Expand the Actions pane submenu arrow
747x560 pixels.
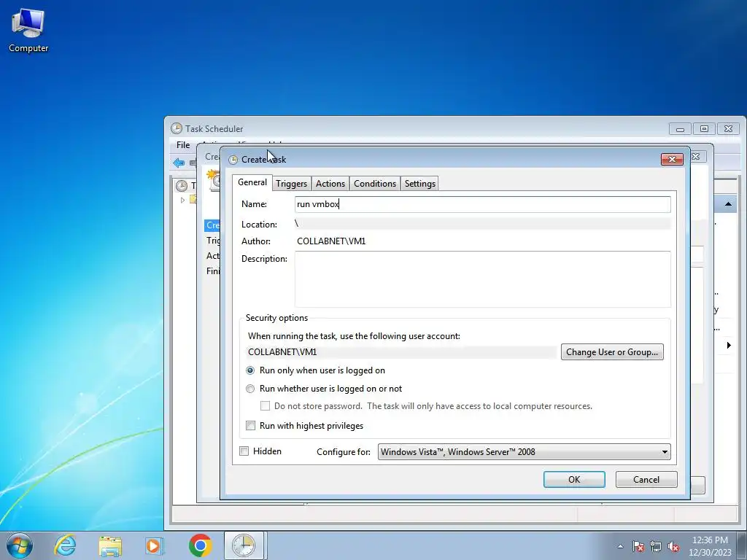pyautogui.click(x=729, y=345)
